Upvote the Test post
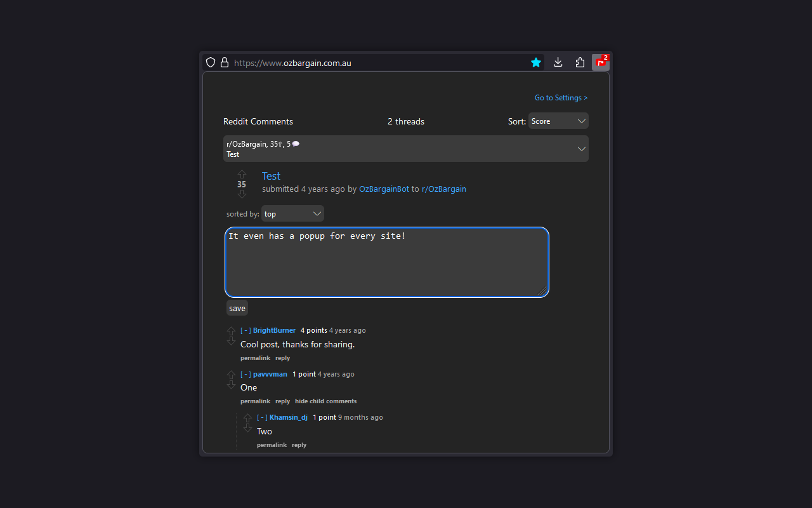Viewport: 812px width, 508px height. click(242, 174)
